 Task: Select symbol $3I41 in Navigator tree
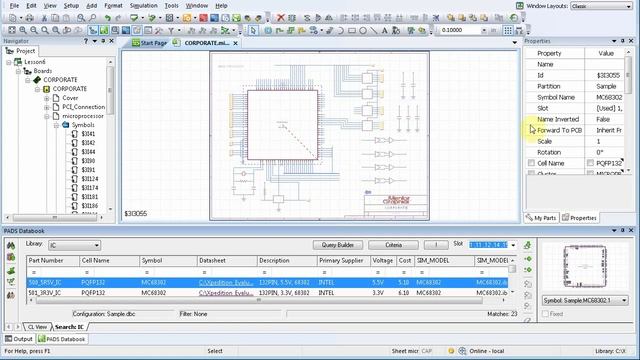pyautogui.click(x=88, y=134)
